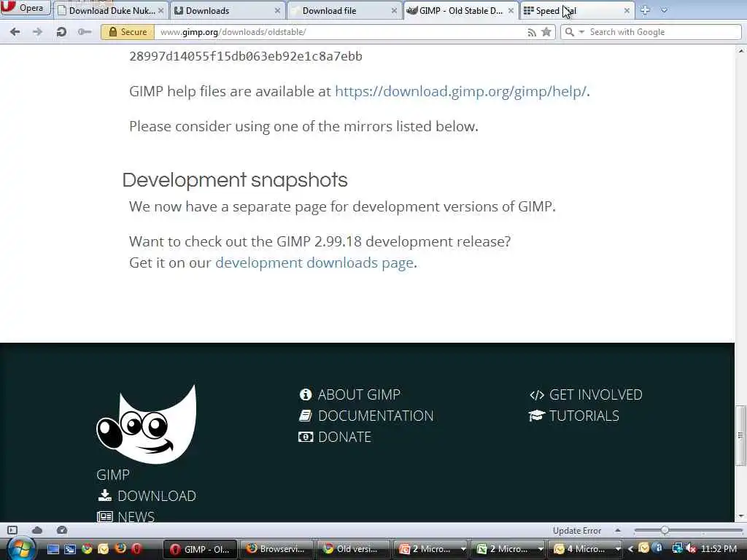Open the DONATE footer link
This screenshot has width=747, height=560.
pos(344,437)
